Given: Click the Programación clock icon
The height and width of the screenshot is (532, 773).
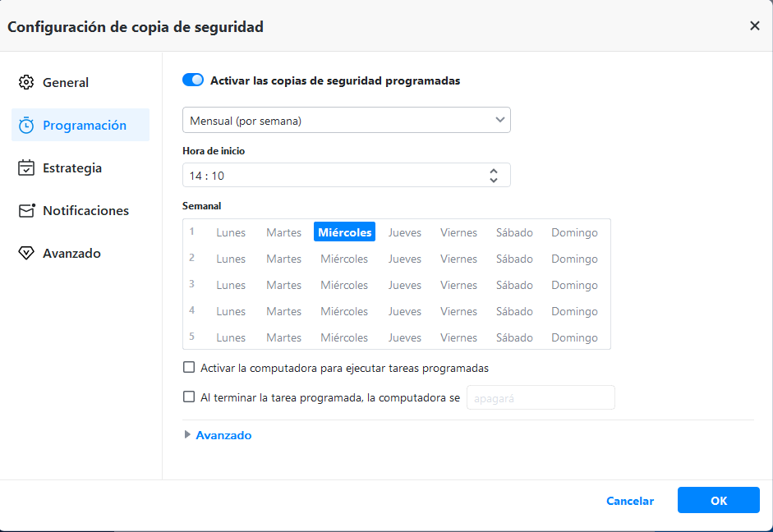Looking at the screenshot, I should click(x=26, y=126).
